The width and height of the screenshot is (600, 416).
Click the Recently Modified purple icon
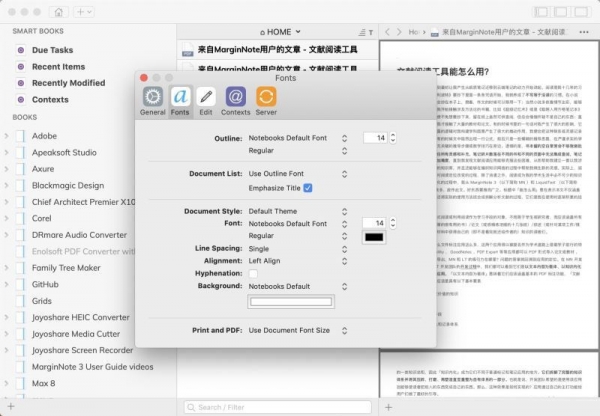point(21,83)
